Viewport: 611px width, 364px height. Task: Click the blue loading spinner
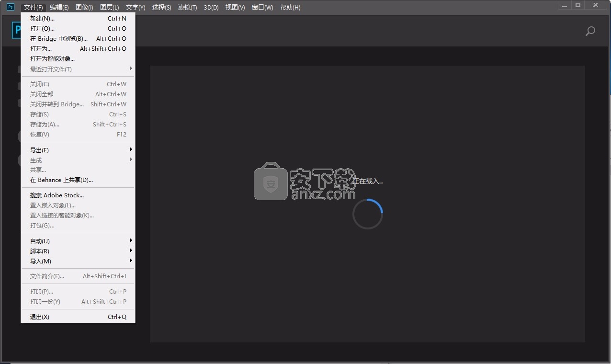point(368,214)
